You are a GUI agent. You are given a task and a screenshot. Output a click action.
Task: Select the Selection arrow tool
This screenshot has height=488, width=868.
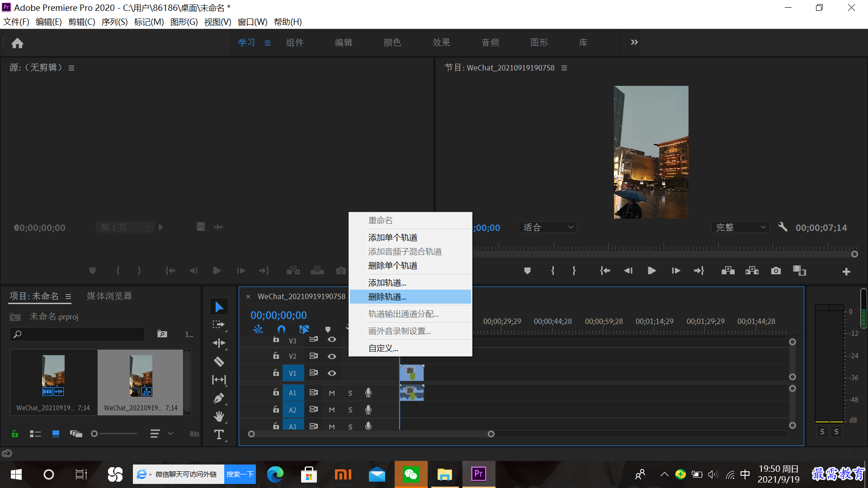(x=219, y=307)
